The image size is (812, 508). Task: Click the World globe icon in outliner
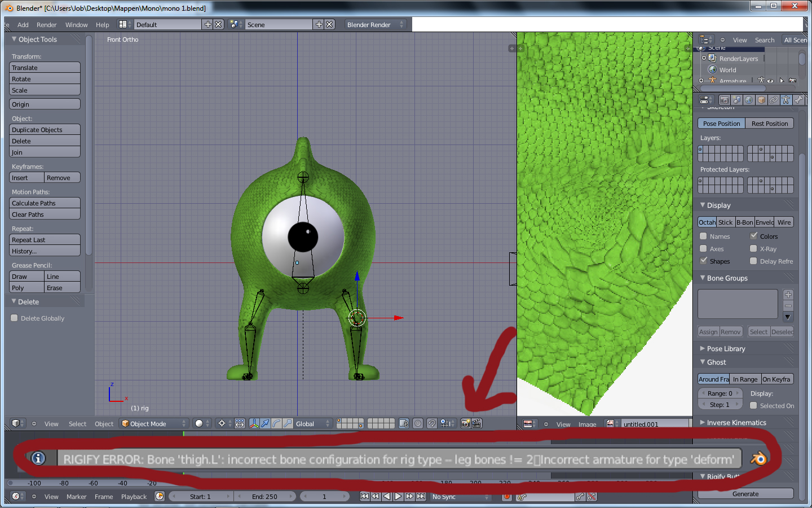pyautogui.click(x=712, y=69)
